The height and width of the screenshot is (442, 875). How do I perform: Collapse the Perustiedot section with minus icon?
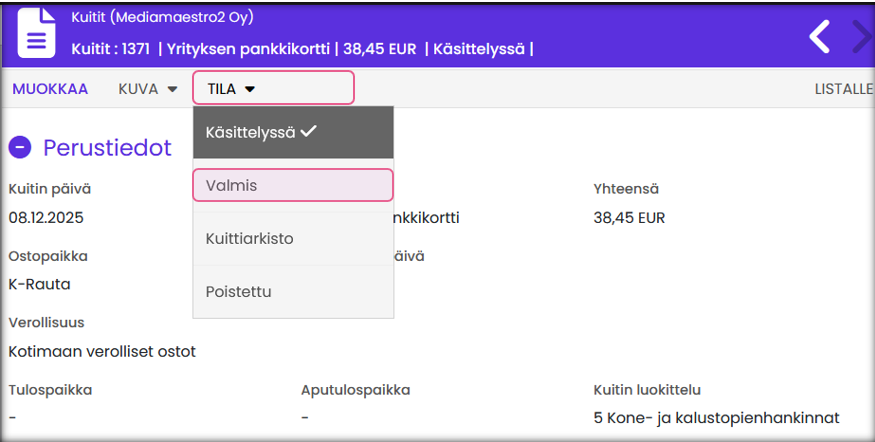tap(20, 148)
